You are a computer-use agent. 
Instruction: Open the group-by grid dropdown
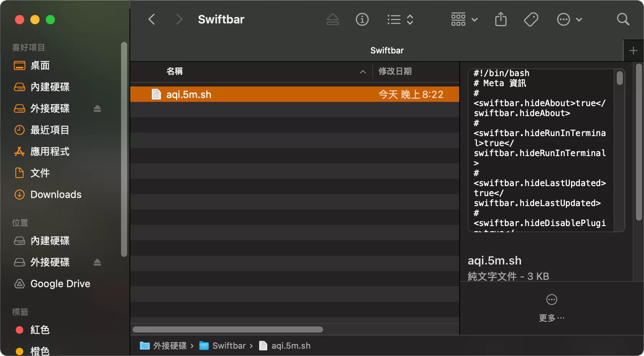tap(464, 19)
